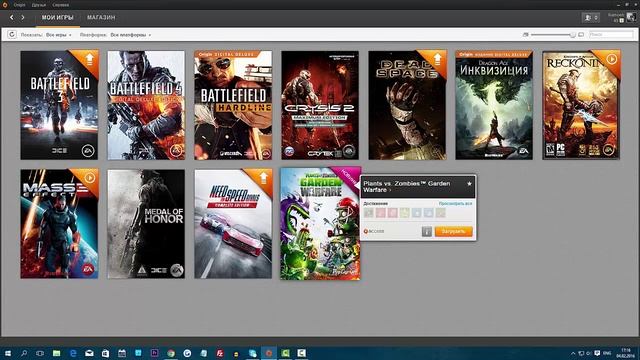Click the update arrow on Need for Speed

[263, 178]
